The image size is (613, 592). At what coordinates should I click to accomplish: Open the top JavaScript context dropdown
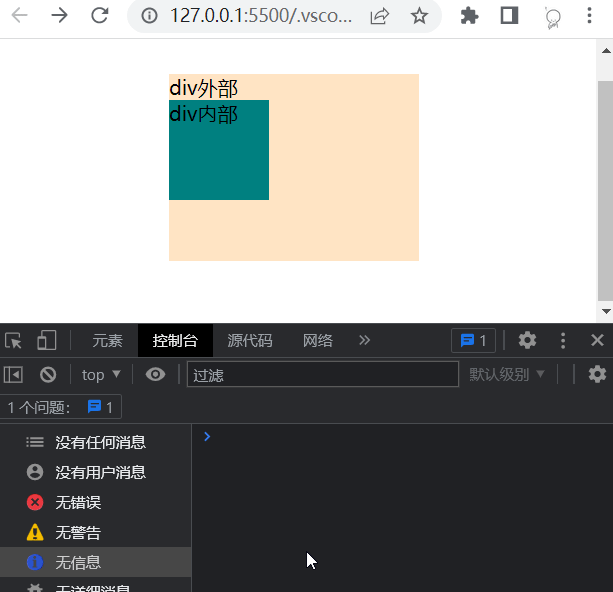(x=101, y=374)
